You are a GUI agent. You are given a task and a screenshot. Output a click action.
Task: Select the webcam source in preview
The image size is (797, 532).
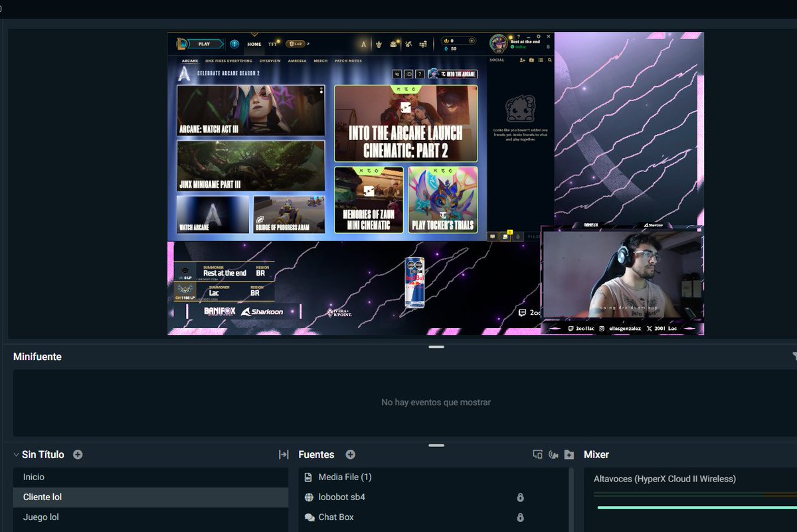coord(622,276)
